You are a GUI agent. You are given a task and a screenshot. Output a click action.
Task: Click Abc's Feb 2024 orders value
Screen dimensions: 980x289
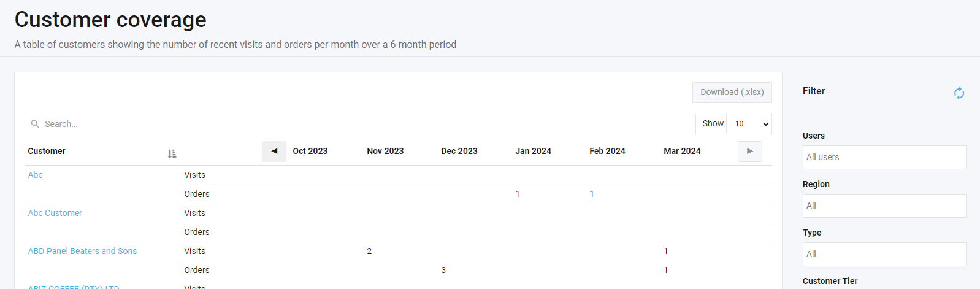(592, 195)
